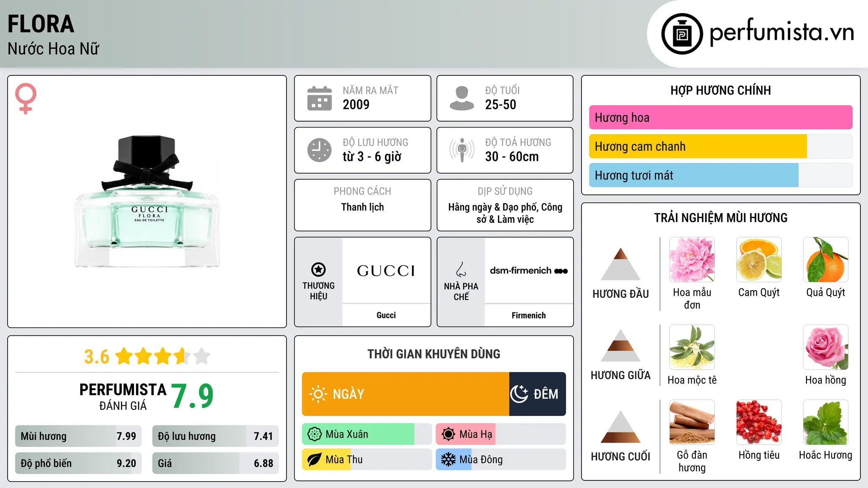Screen dimensions: 868x488
Task: Click the moon icon in the Đêm bar
Action: point(519,394)
